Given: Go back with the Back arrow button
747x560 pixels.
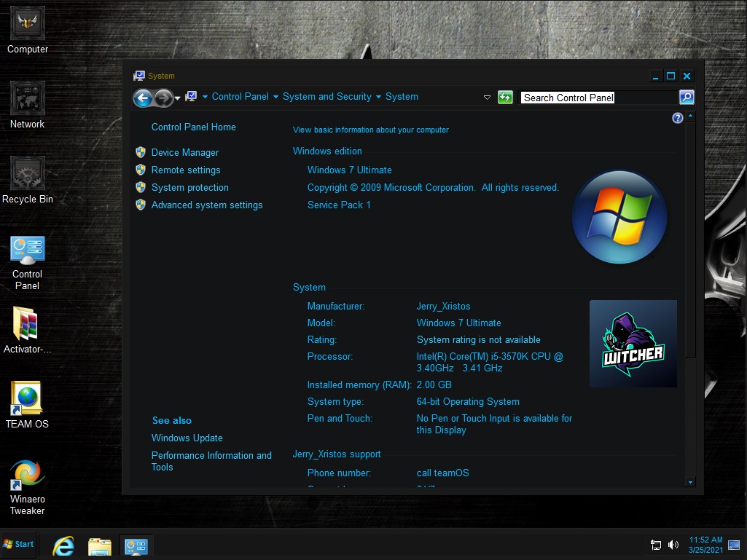Looking at the screenshot, I should pyautogui.click(x=143, y=98).
